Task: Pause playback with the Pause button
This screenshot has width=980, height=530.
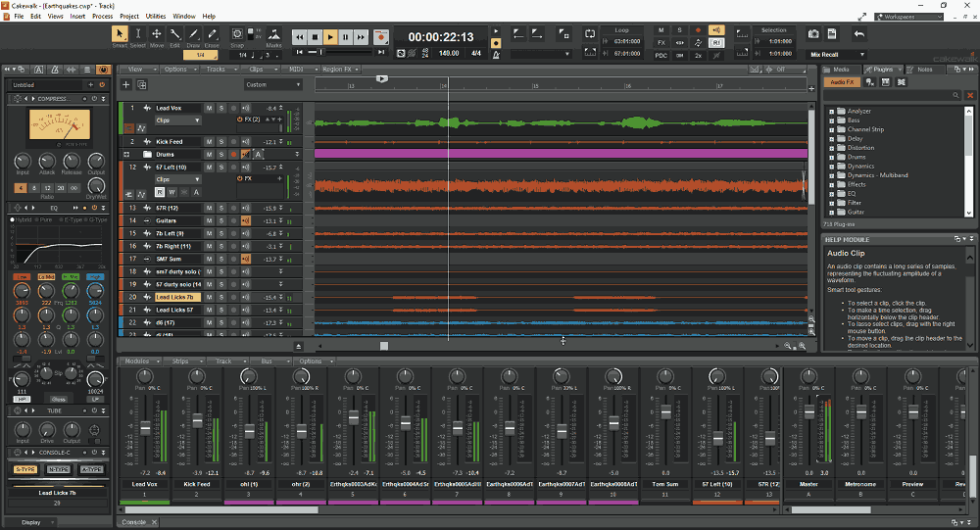Action: point(346,37)
